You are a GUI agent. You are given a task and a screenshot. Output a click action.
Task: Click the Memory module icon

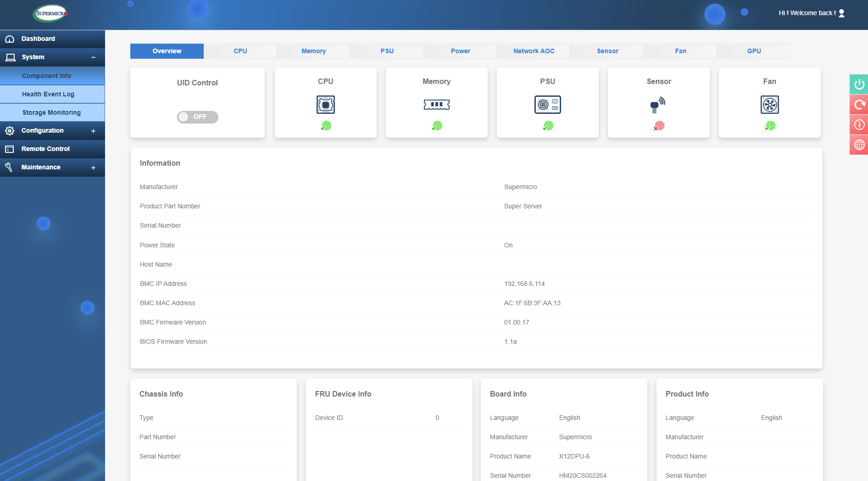click(436, 105)
